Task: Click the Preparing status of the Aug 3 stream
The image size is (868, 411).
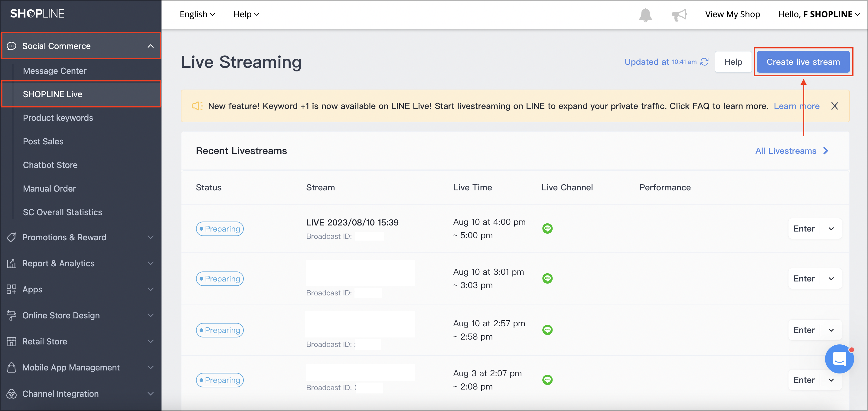Action: tap(220, 380)
